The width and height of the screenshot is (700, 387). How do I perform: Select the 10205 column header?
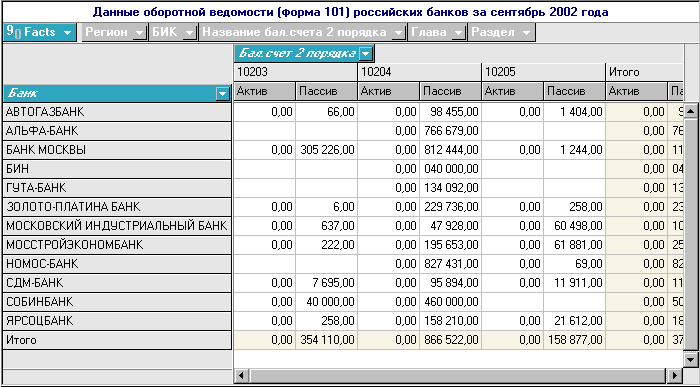tap(544, 72)
